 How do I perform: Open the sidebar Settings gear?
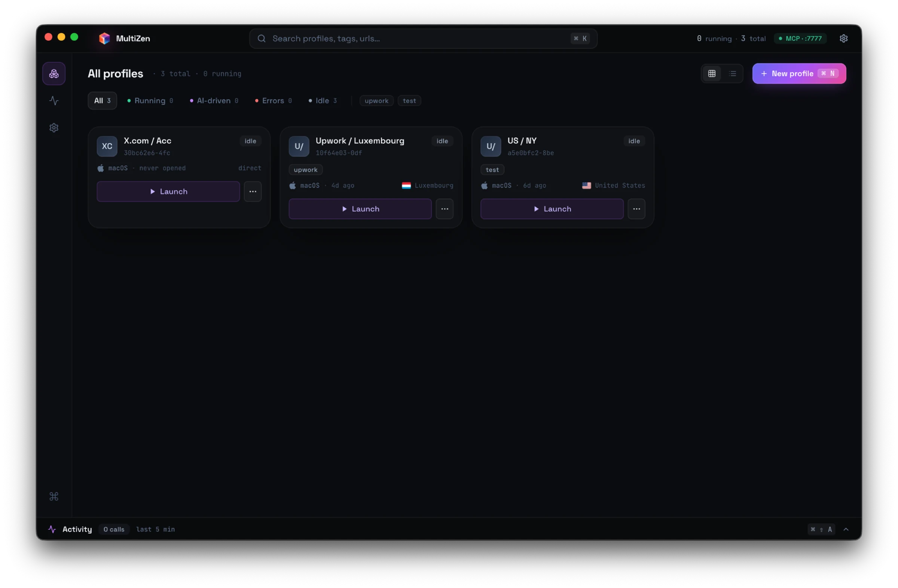(54, 128)
